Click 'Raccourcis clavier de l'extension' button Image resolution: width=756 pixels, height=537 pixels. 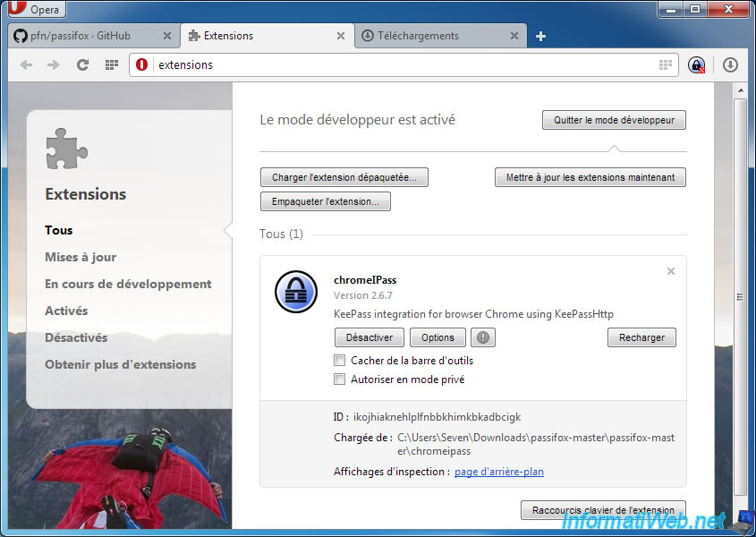(x=603, y=510)
